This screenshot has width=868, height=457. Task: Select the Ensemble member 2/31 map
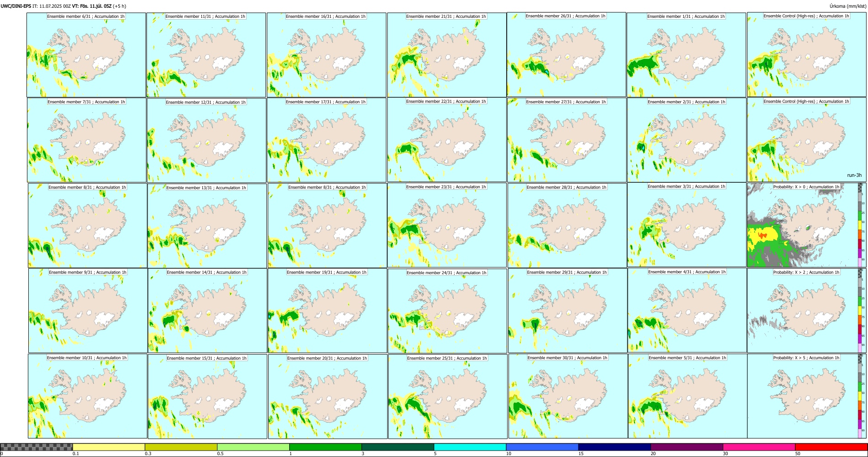[687, 140]
